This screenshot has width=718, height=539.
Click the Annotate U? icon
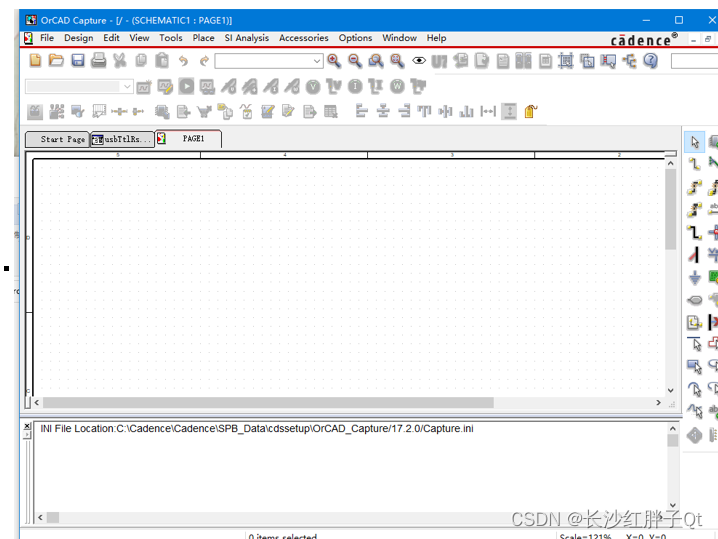(439, 61)
